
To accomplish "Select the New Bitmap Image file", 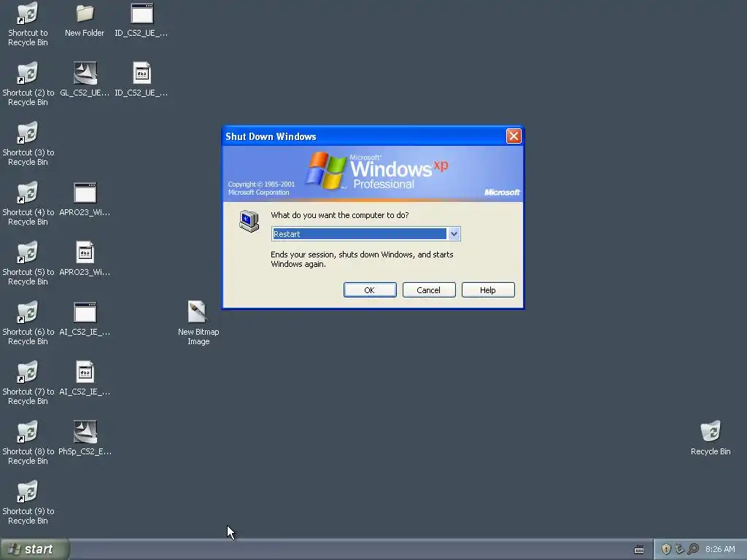I will (198, 323).
